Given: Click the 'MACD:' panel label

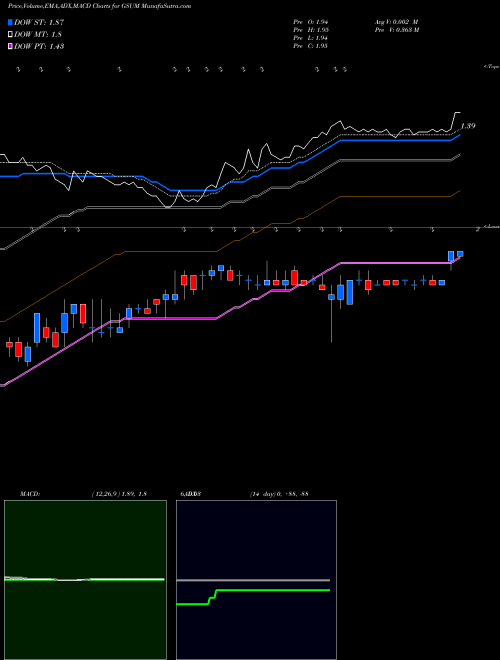Looking at the screenshot, I should [x=30, y=493].
